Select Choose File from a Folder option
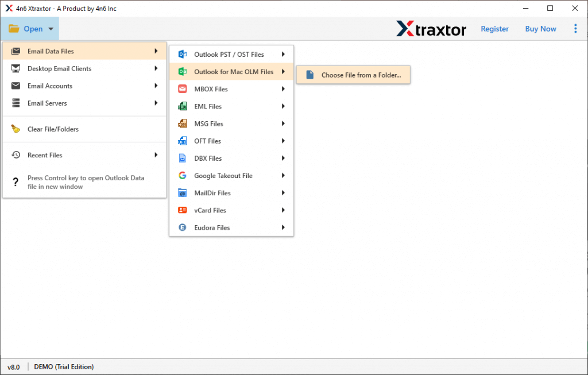 (x=353, y=75)
